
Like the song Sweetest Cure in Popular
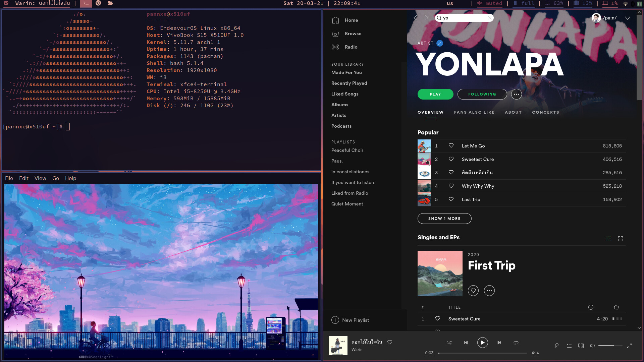451,159
